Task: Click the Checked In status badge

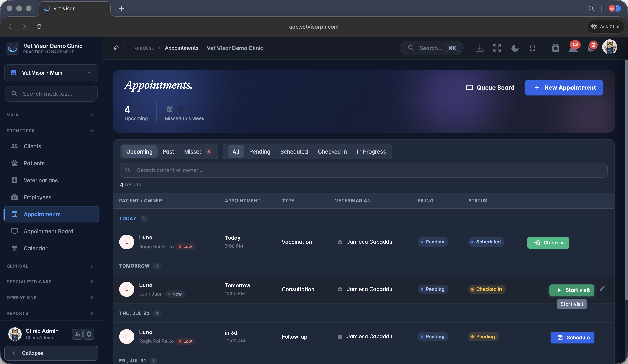Action: click(487, 289)
